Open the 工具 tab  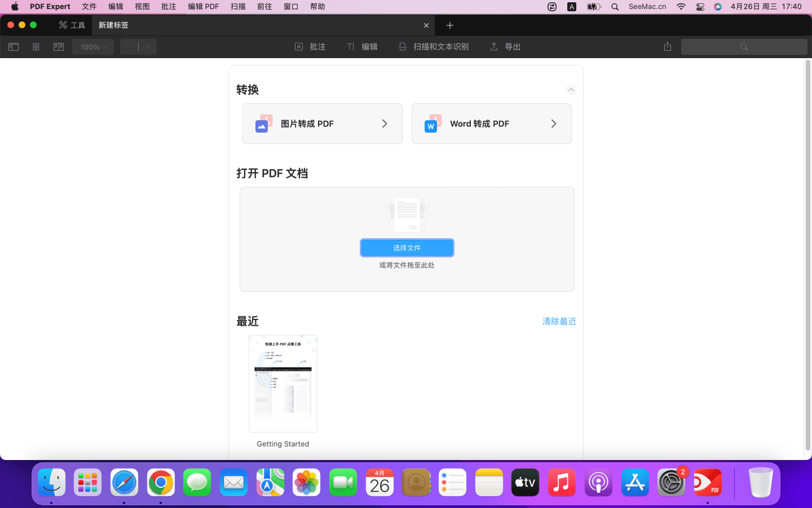coord(72,25)
